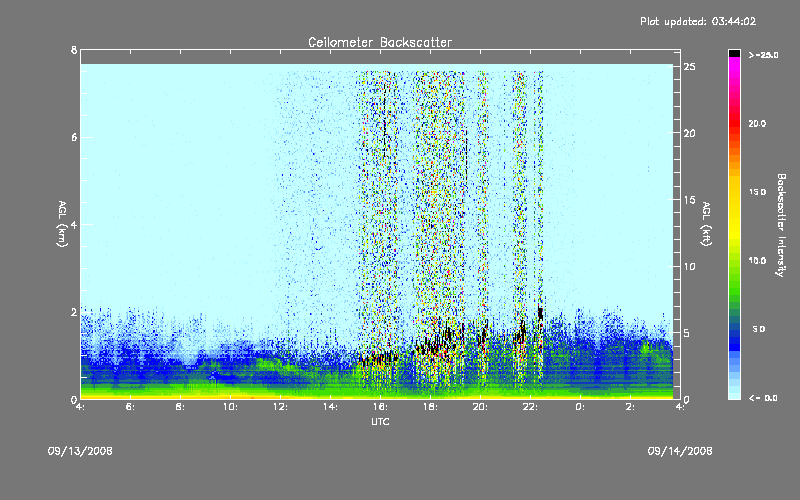This screenshot has height=500, width=800.
Task: Click the right 'AGL (kft)' axis label
Action: click(x=706, y=224)
